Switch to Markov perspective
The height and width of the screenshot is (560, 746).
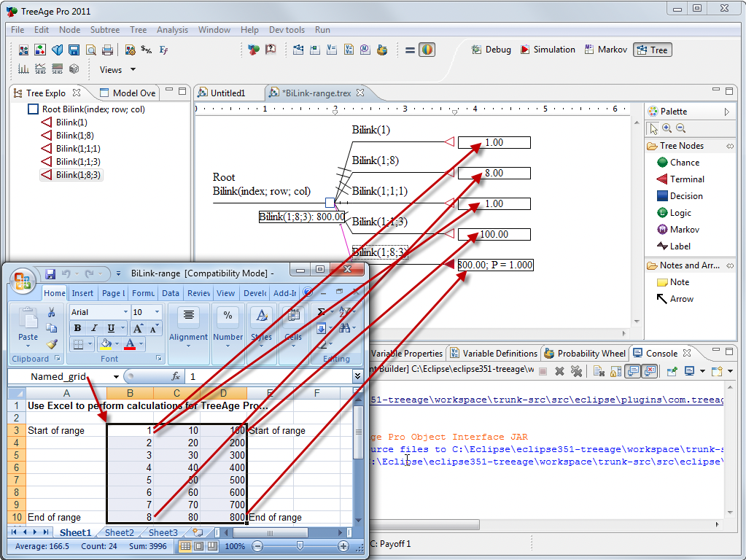pyautogui.click(x=606, y=50)
